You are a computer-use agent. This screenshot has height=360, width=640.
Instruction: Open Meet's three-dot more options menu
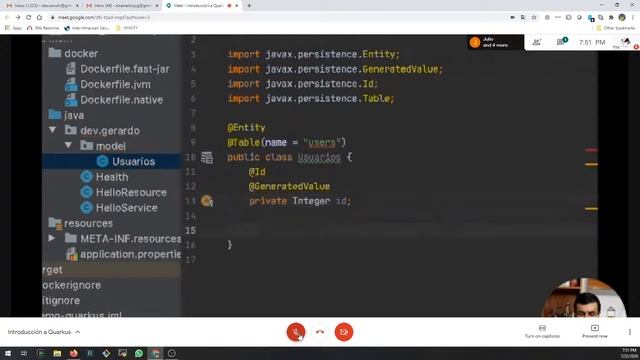tap(630, 332)
